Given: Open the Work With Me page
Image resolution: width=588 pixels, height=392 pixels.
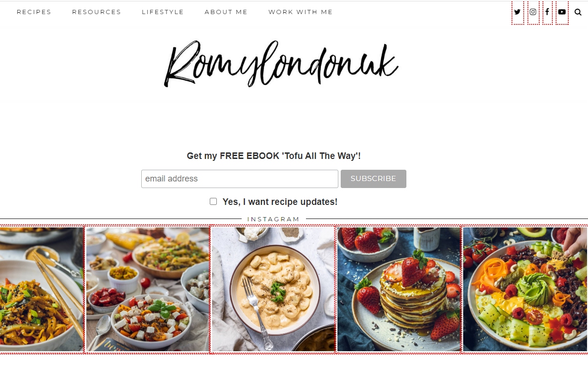Looking at the screenshot, I should (x=300, y=12).
